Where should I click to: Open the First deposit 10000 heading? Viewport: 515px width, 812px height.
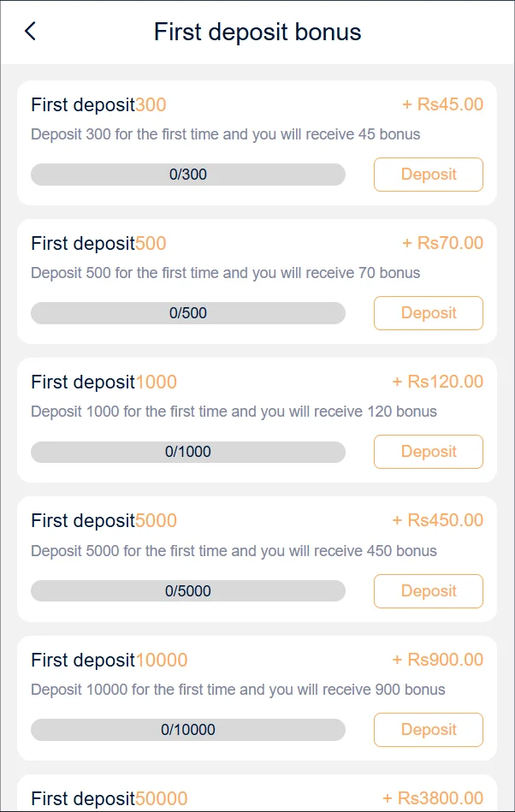click(109, 661)
